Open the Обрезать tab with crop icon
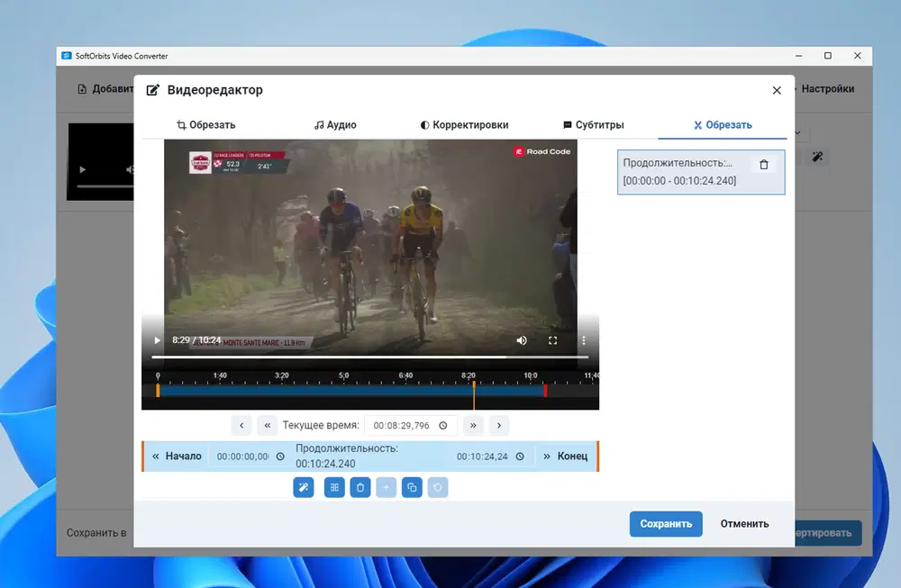Viewport: 901px width, 588px height. pyautogui.click(x=205, y=124)
